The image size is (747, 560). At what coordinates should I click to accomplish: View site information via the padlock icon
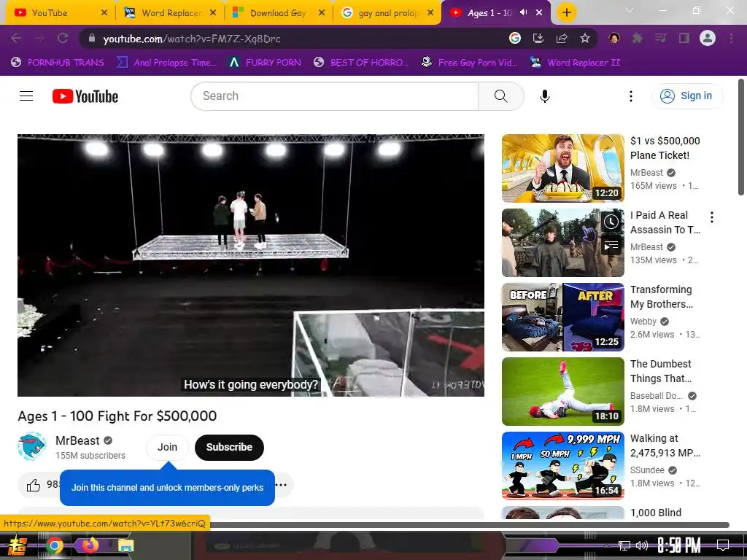92,38
